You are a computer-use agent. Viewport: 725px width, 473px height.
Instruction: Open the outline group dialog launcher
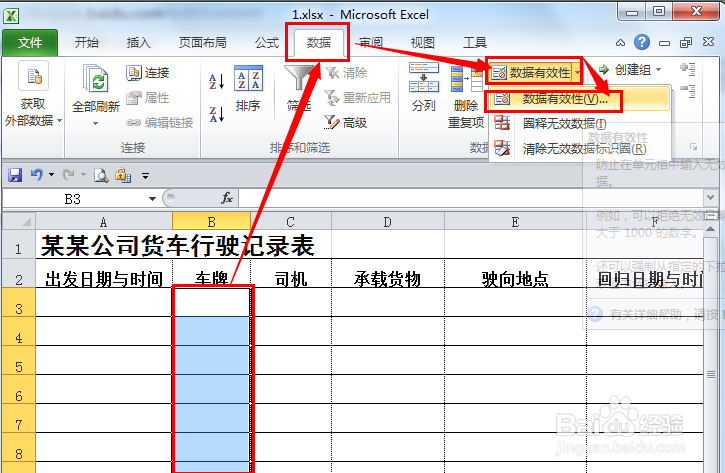coord(693,147)
